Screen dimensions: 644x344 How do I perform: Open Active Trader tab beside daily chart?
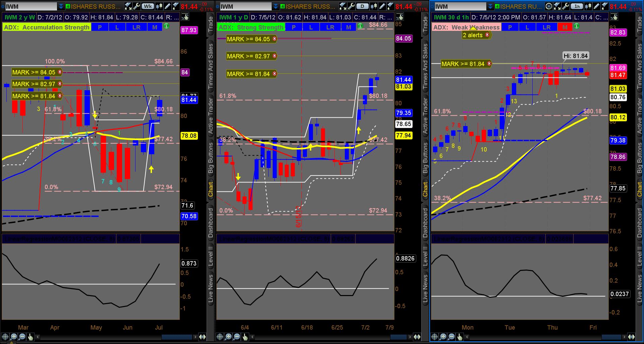point(425,116)
